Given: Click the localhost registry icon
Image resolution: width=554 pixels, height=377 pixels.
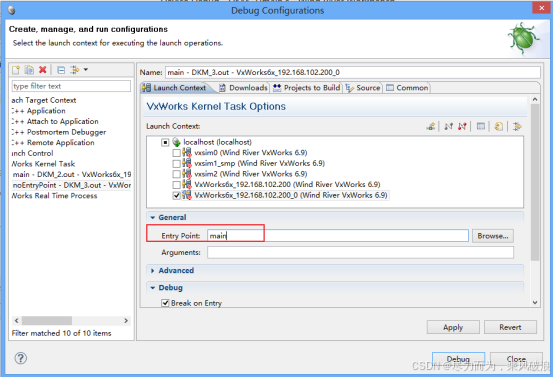Looking at the screenshot, I should (x=176, y=142).
